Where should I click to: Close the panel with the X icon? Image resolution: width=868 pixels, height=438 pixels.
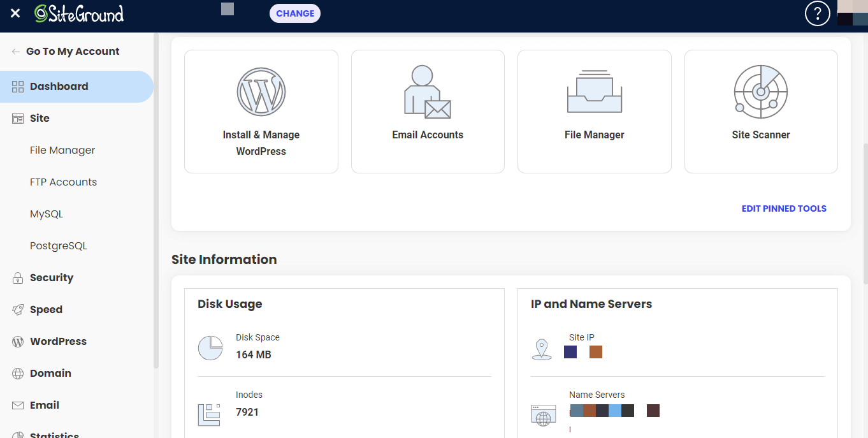15,13
